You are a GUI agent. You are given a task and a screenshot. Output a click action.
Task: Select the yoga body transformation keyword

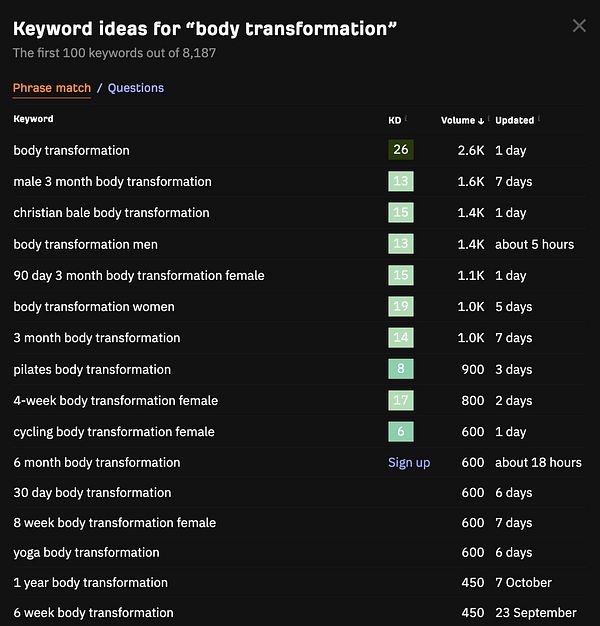[86, 553]
